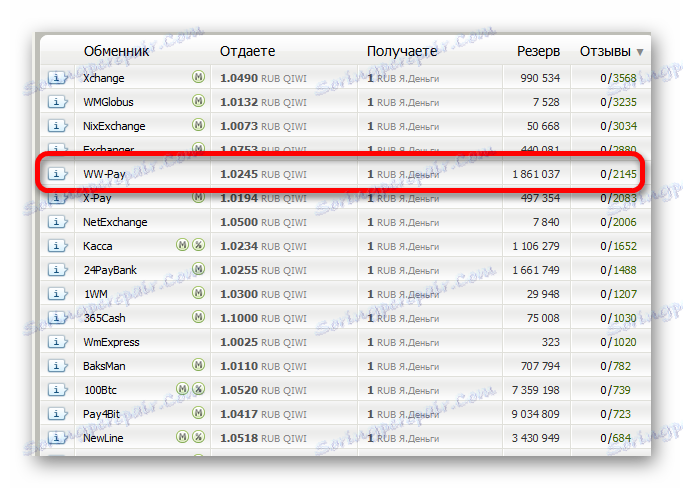
Task: Open the Pay4Bit exchanger link
Action: tap(101, 414)
